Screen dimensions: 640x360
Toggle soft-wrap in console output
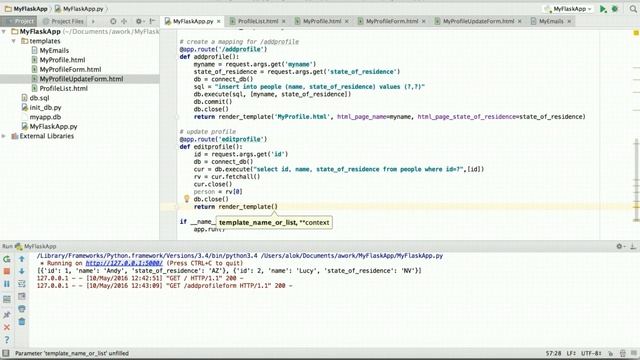pos(22,284)
